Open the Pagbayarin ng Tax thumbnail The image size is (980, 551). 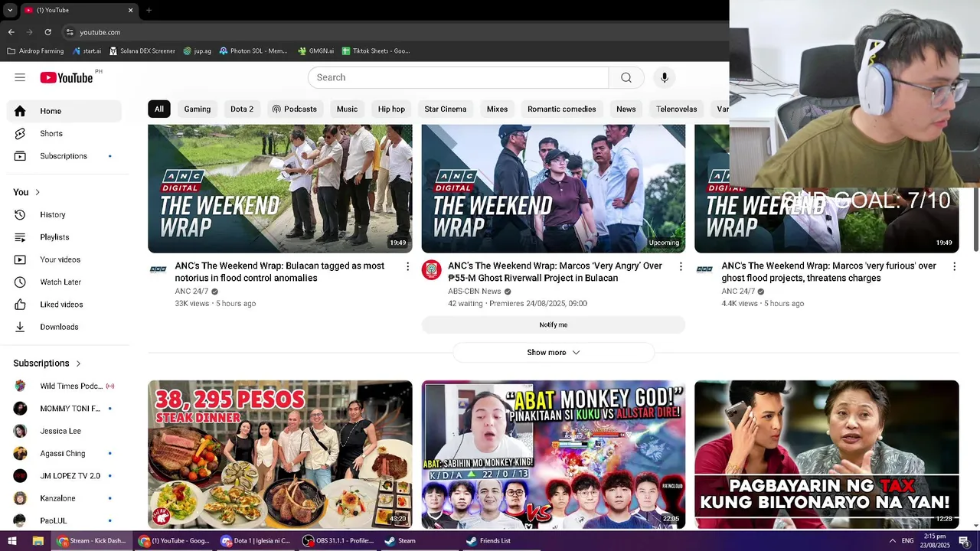(x=827, y=455)
